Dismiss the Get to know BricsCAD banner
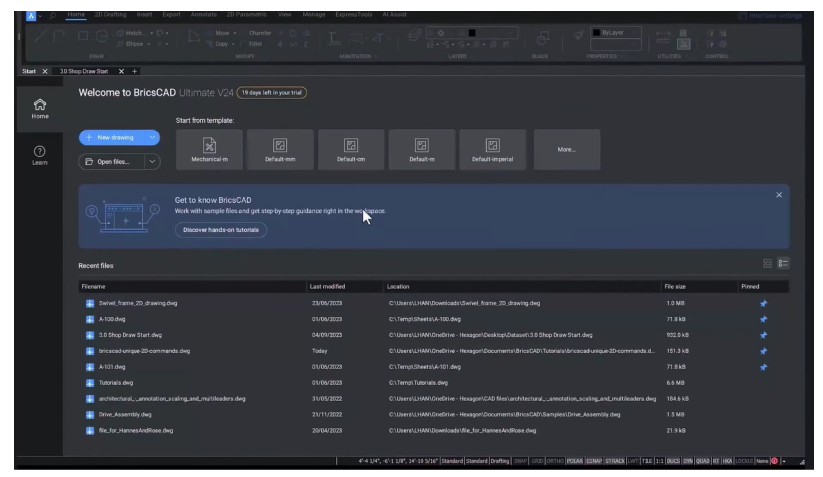This screenshot has width=823, height=477. [x=779, y=195]
